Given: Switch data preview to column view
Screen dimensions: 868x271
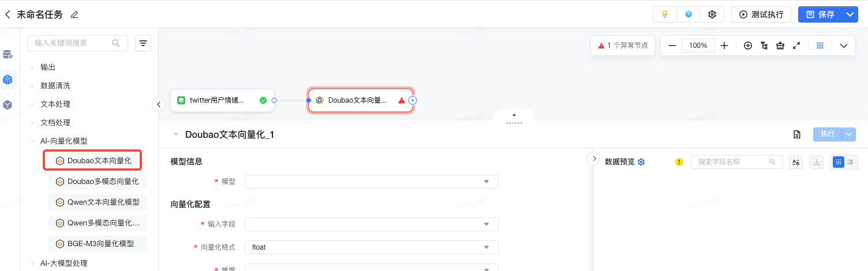Looking at the screenshot, I should [838, 162].
